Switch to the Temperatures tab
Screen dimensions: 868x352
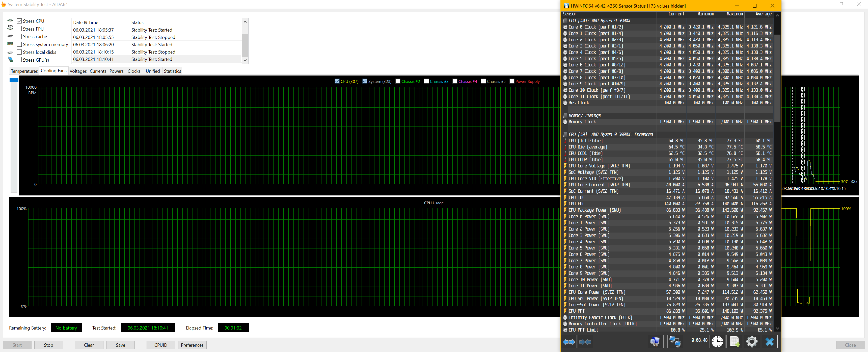coord(24,71)
